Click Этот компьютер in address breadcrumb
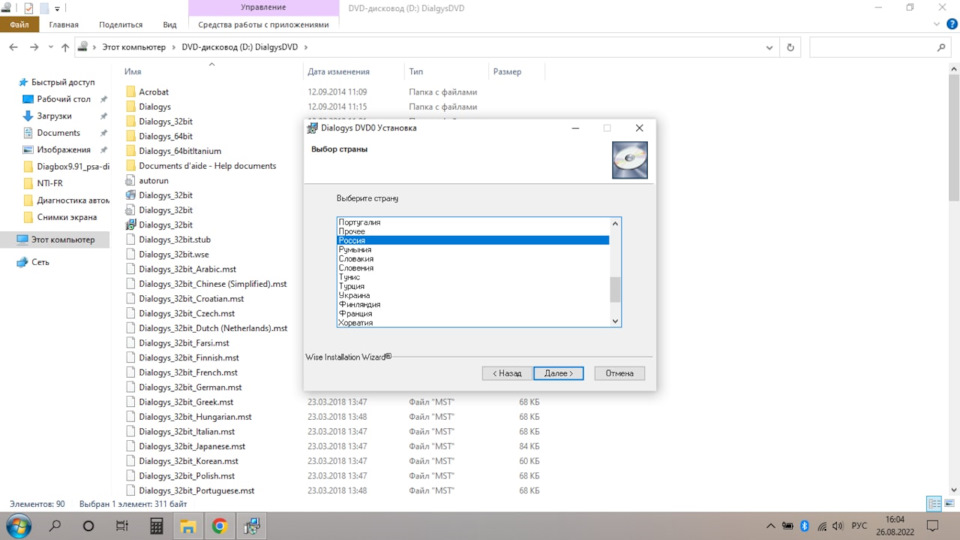Image resolution: width=960 pixels, height=540 pixels. click(133, 47)
